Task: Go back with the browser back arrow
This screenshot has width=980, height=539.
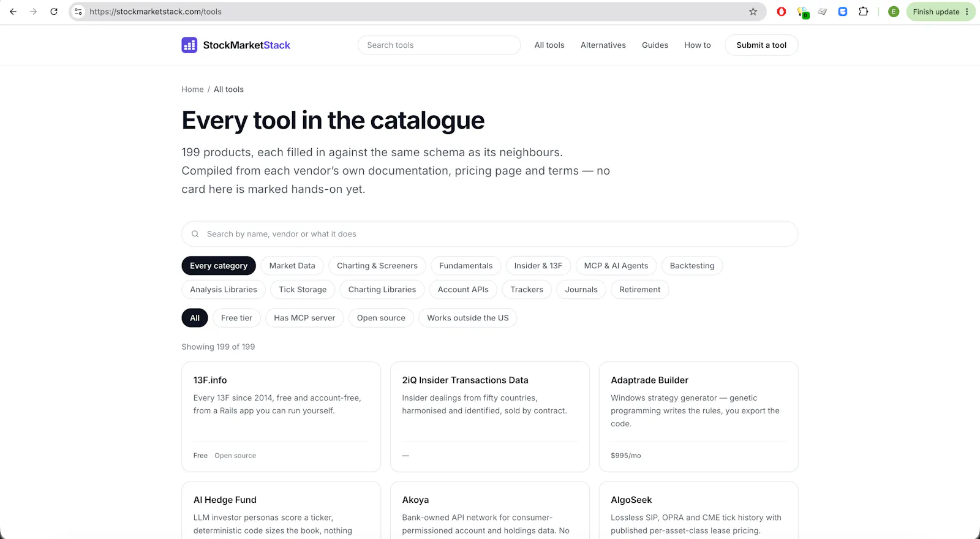Action: click(x=13, y=12)
